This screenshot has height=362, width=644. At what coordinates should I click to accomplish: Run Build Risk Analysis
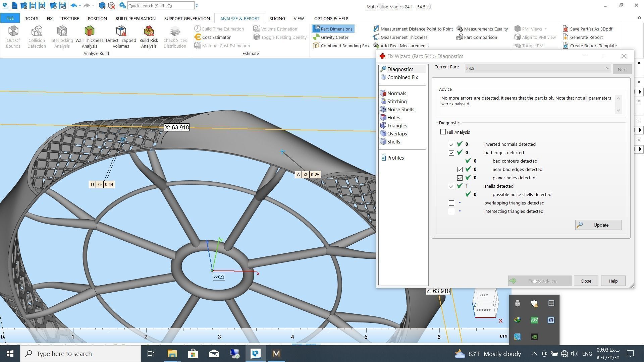(149, 37)
